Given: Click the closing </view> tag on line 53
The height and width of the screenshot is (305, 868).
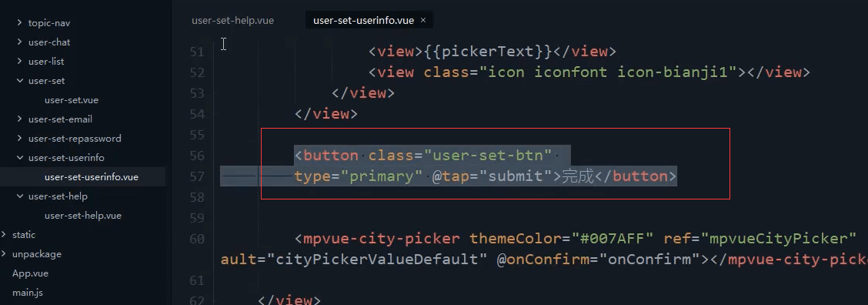Looking at the screenshot, I should click(x=363, y=93).
